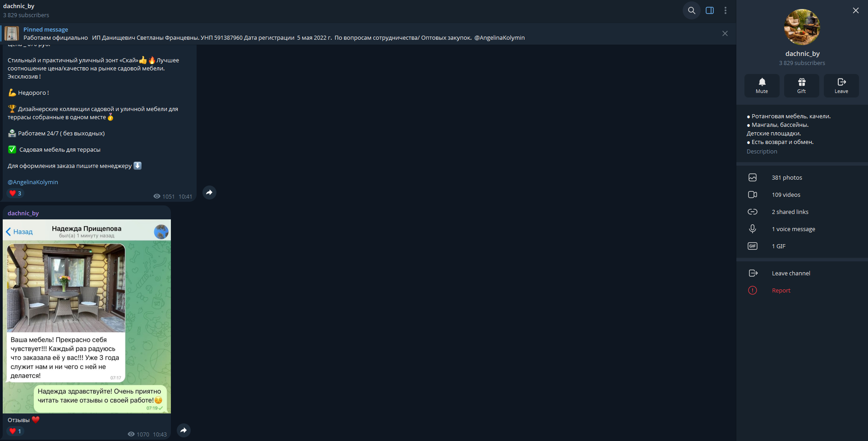Mute the dachnic_by channel notifications

pyautogui.click(x=762, y=85)
